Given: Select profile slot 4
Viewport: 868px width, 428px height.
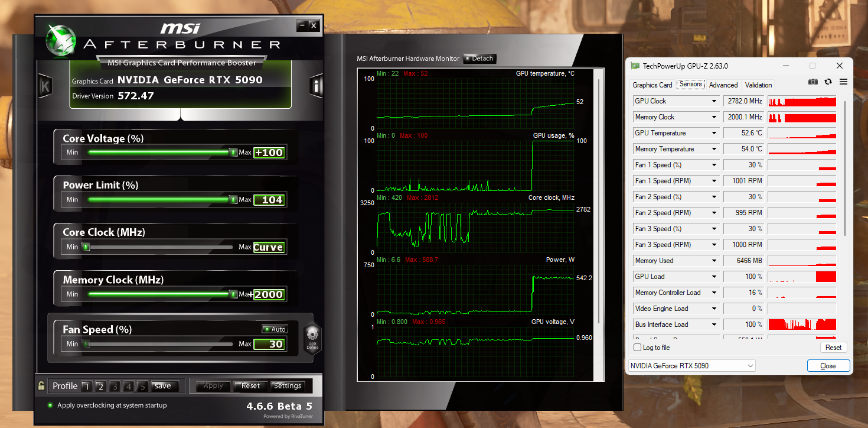Looking at the screenshot, I should coord(128,387).
